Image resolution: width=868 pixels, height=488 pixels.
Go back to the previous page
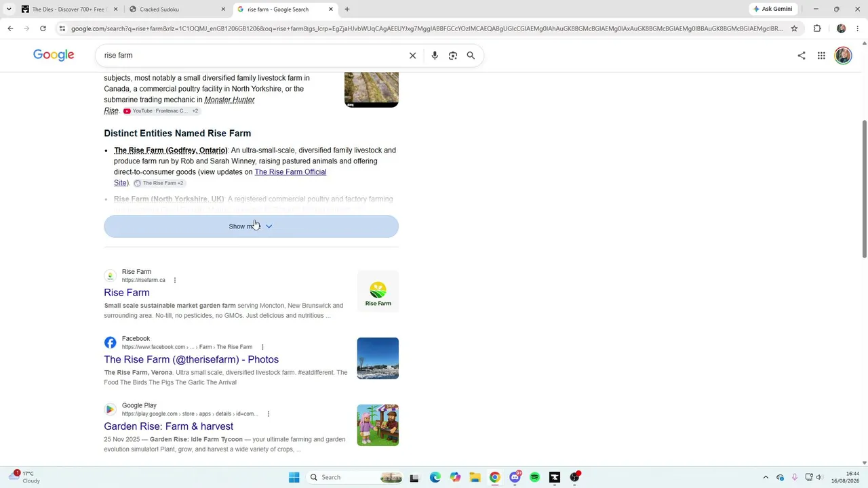[x=10, y=28]
